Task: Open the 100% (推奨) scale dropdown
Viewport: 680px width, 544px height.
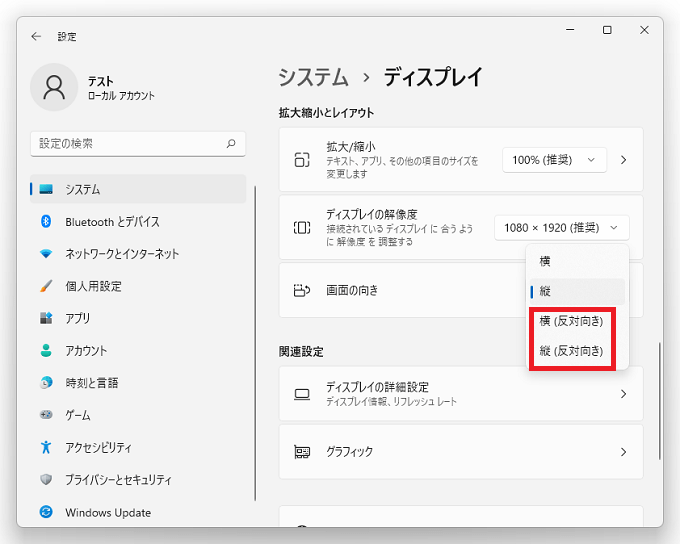Action: click(554, 160)
